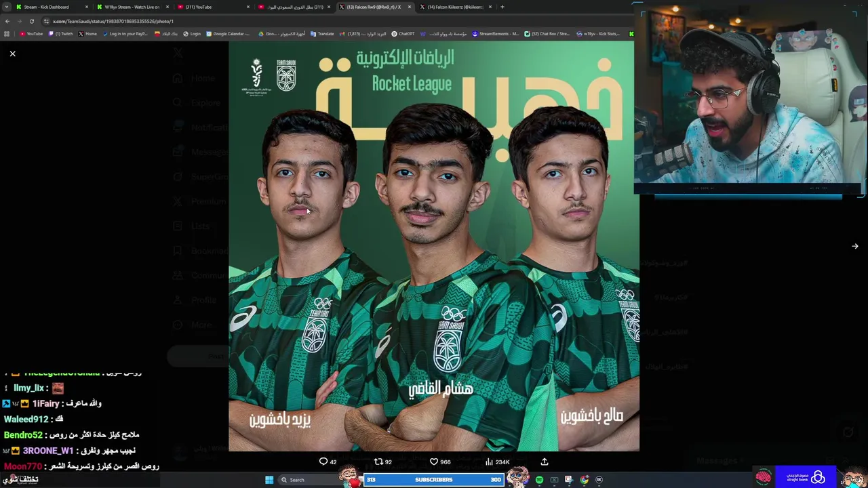Screen dimensions: 868x488
Task: Open the Twitch bookmark
Action: (x=61, y=34)
